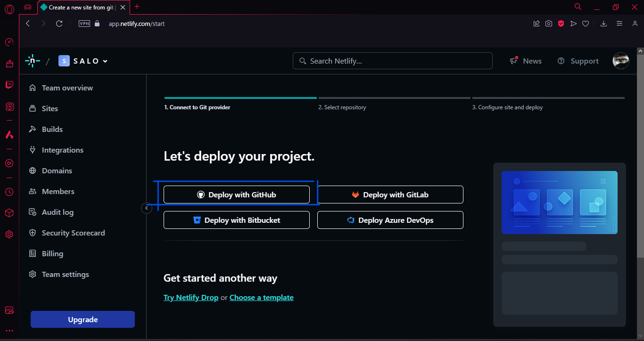Open the Player sidebar icon
The height and width of the screenshot is (341, 644).
9,163
